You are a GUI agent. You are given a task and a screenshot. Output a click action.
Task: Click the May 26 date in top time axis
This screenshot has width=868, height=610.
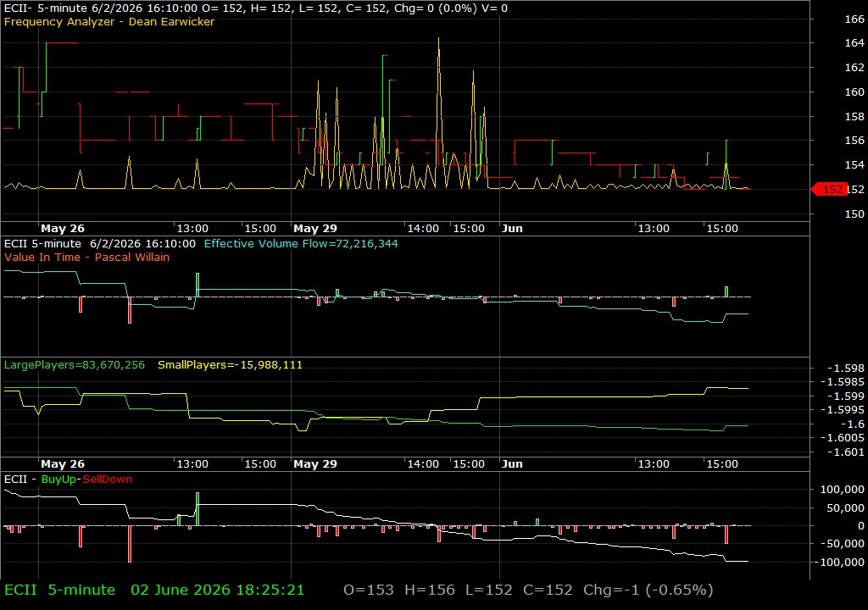(63, 229)
